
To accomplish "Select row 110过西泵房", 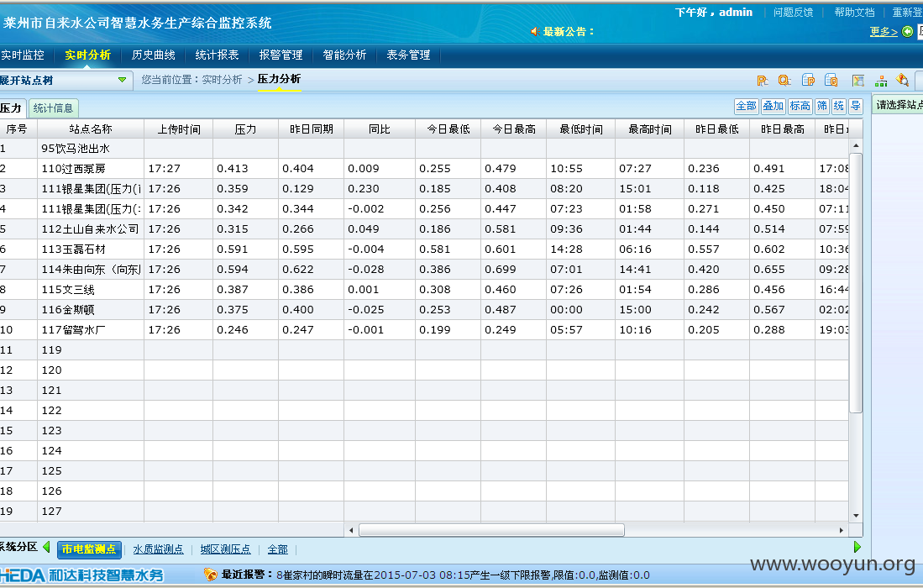I will (424, 168).
